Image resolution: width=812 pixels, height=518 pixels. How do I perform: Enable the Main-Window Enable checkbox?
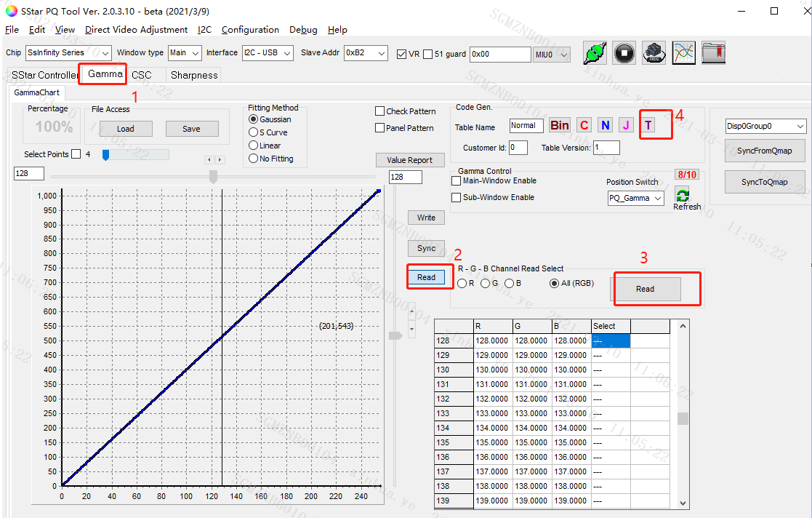point(457,181)
